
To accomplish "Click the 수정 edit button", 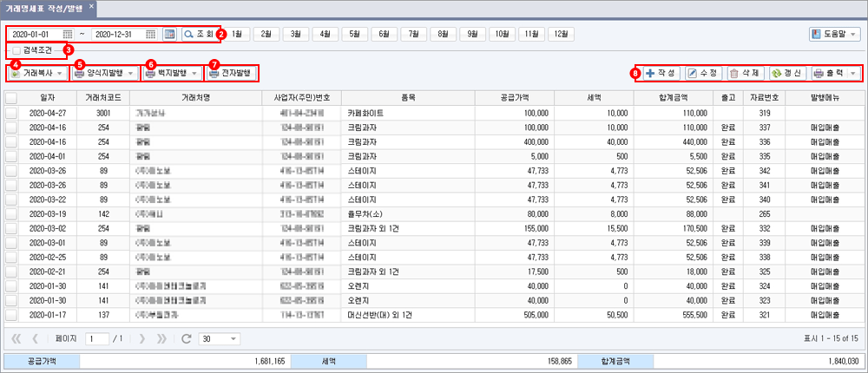I will (x=703, y=73).
